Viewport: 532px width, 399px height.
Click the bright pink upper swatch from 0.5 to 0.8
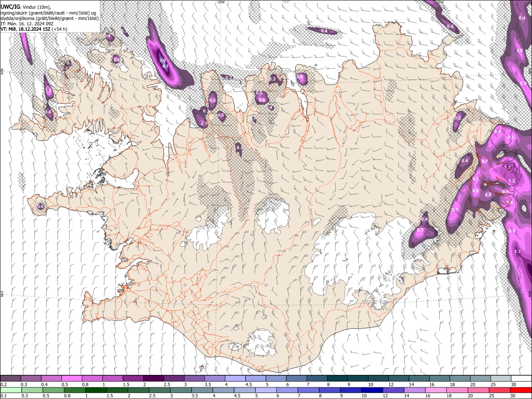pos(71,378)
